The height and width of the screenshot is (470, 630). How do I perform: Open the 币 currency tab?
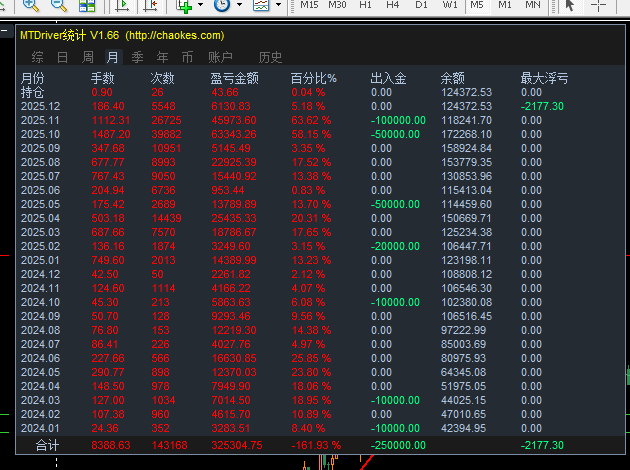187,57
